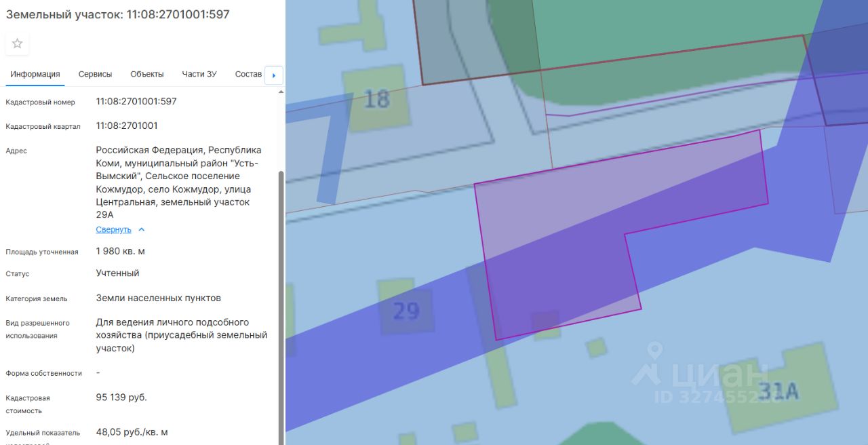Select the cadastral number value 11:08:2701001:597

[x=136, y=102]
